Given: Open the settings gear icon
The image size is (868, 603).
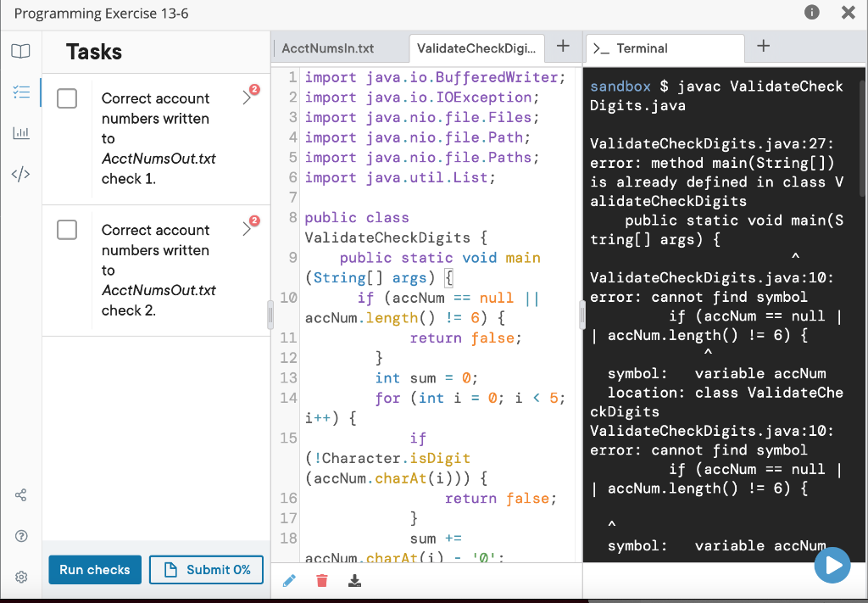Looking at the screenshot, I should tap(20, 576).
